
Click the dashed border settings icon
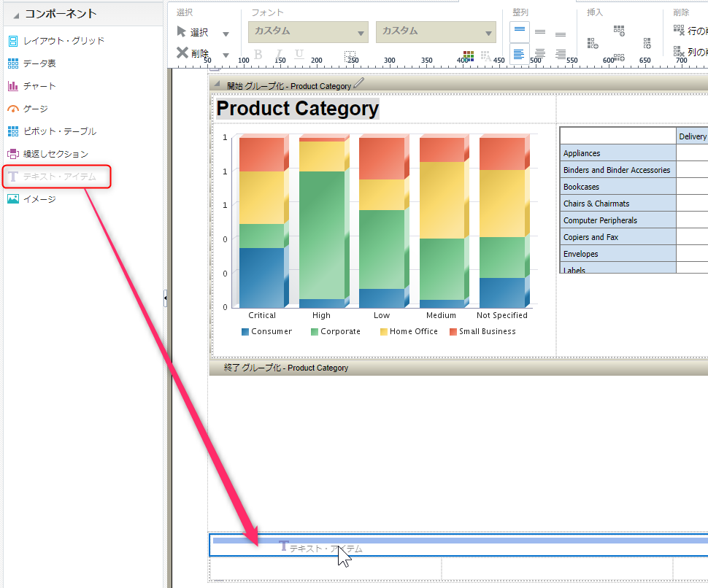click(350, 55)
